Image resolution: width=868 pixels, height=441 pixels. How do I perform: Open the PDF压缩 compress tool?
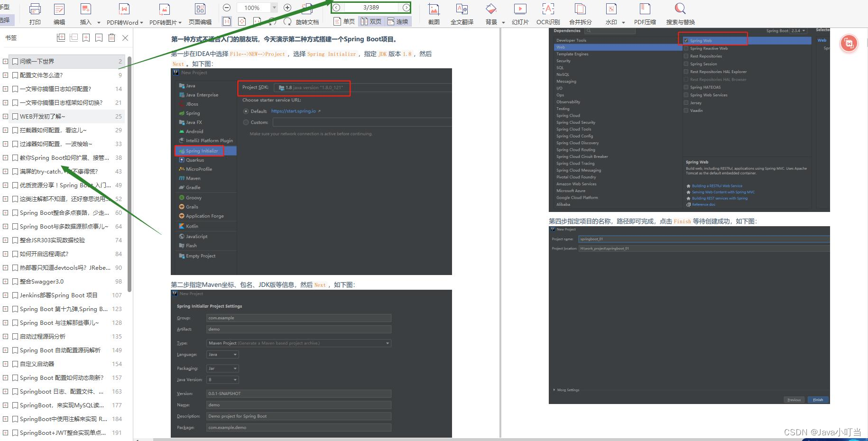click(x=645, y=9)
